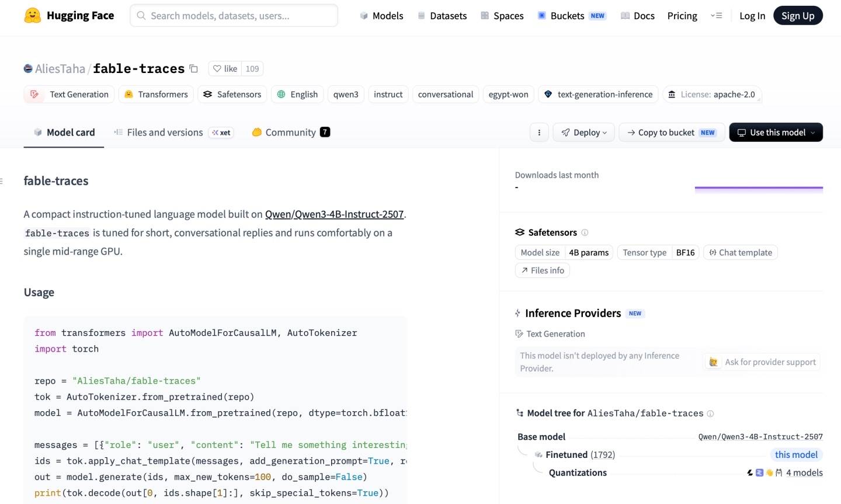Click the this model badge
Screen dimensions: 841x504
(x=796, y=455)
